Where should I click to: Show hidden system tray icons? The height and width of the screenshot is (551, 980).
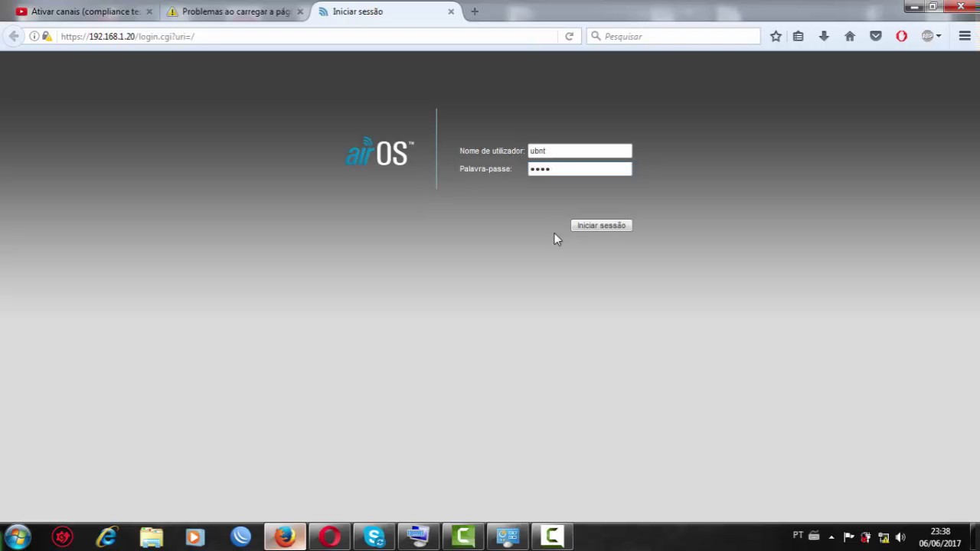point(831,537)
